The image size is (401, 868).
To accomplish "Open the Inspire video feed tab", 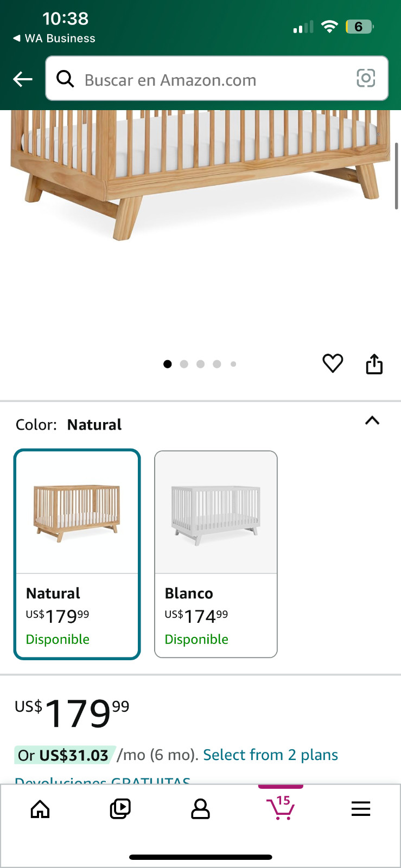I will point(120,809).
